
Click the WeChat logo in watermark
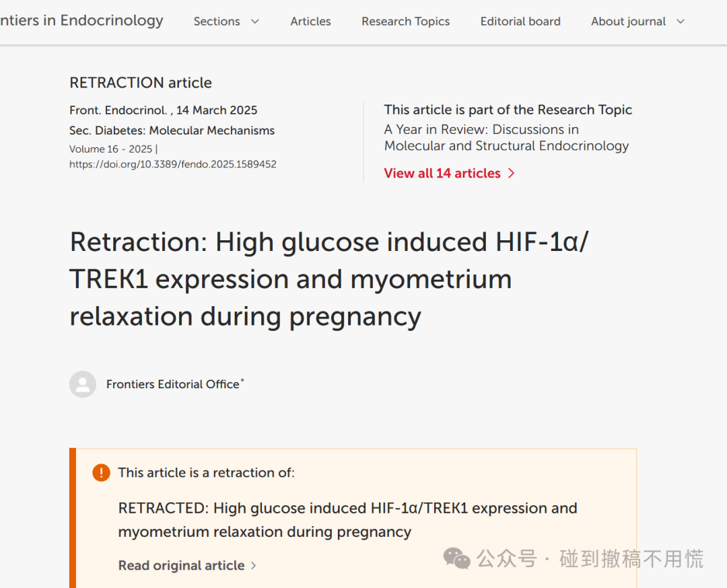click(x=456, y=558)
